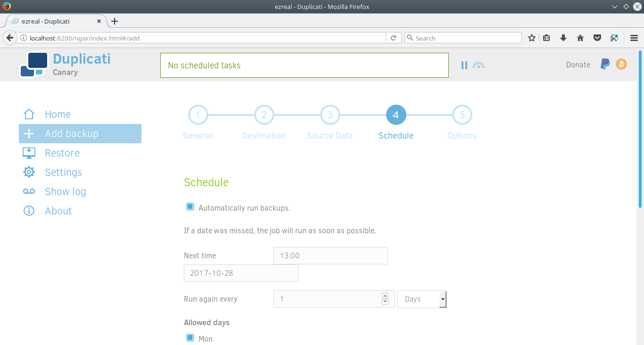This screenshot has height=345, width=644.
Task: Go back with the browser back arrow
Action: tap(9, 38)
